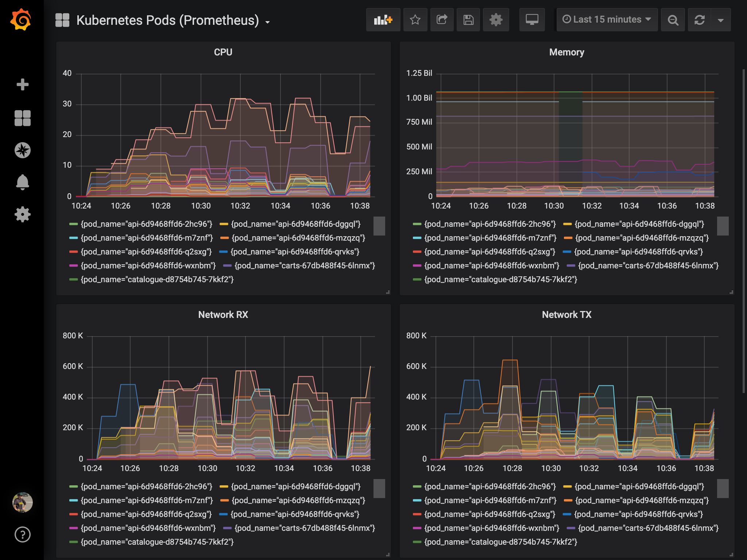Expand the refresh interval dropdown arrow
This screenshot has width=747, height=560.
tap(720, 20)
